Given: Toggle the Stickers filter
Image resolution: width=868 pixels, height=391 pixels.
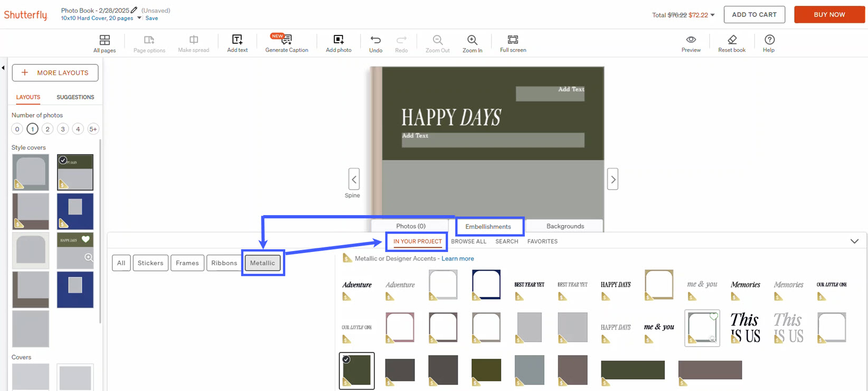Looking at the screenshot, I should point(150,263).
